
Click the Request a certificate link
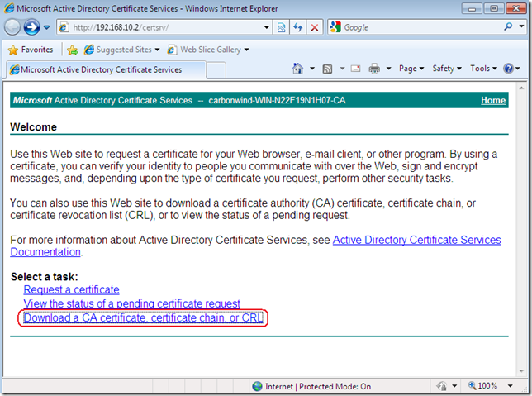tap(71, 289)
